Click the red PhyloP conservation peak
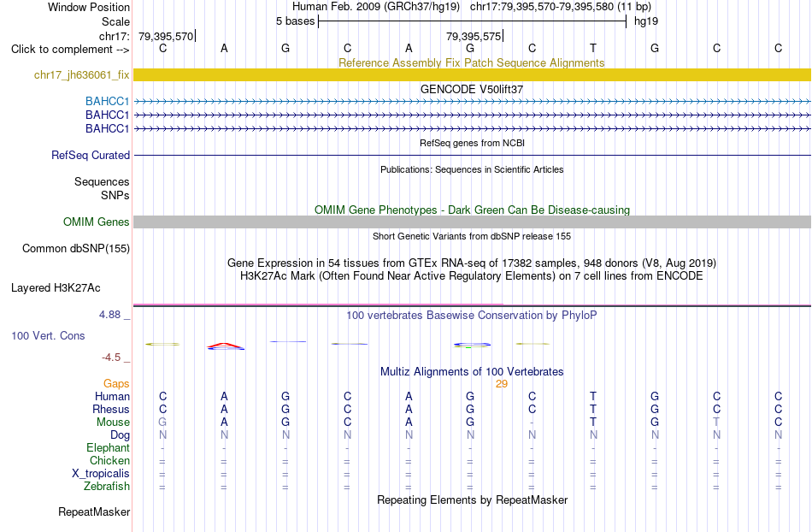812x532 pixels. 224,345
